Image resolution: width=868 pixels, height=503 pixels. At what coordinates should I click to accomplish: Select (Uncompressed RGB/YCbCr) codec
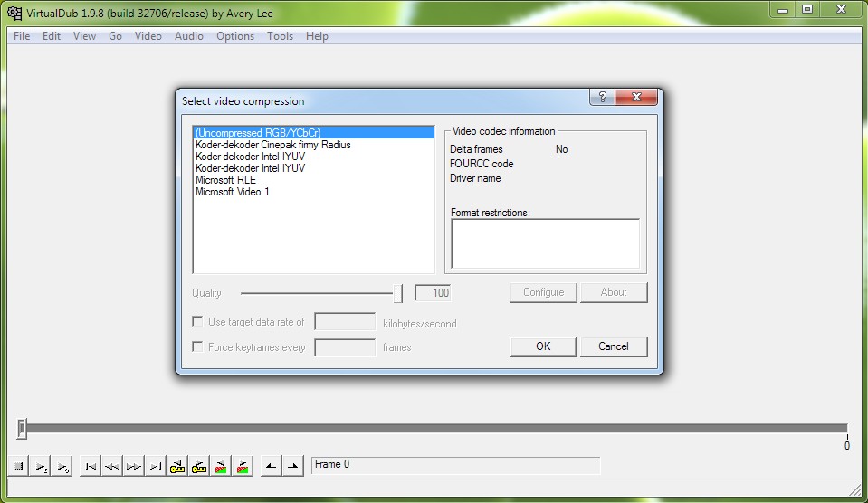click(x=314, y=133)
